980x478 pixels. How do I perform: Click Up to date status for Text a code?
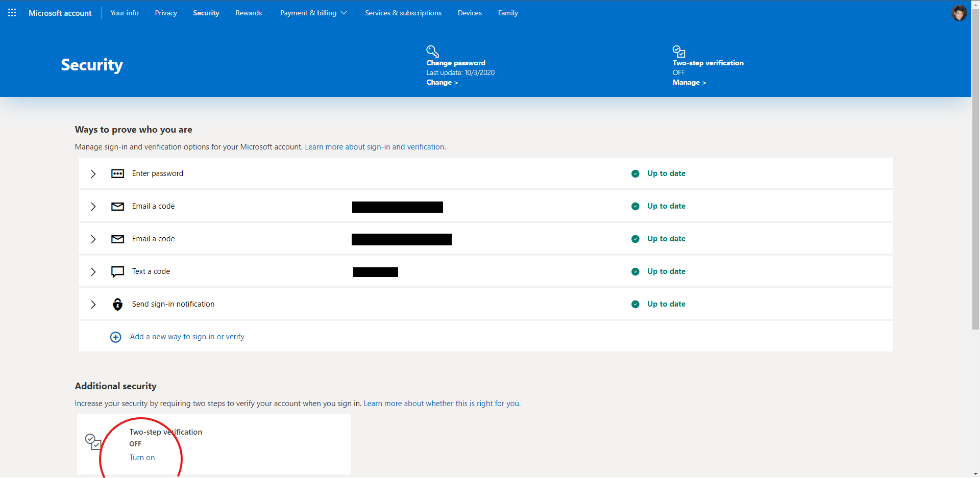666,271
